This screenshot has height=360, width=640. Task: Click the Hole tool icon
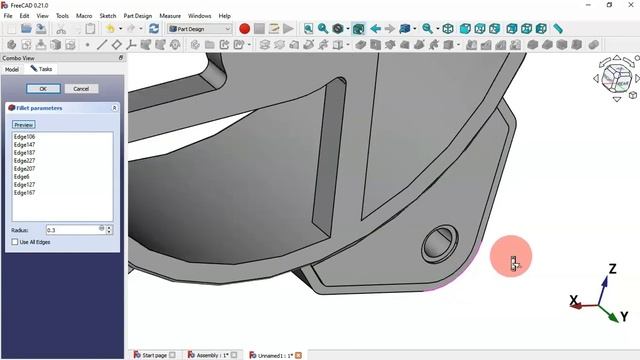click(375, 44)
